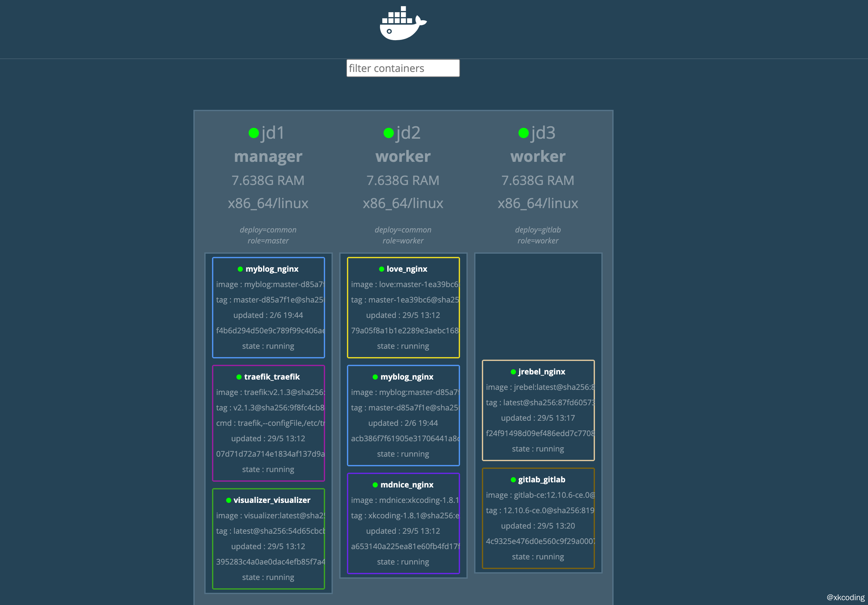Image resolution: width=868 pixels, height=605 pixels.
Task: Click the traefik_traefik green running indicator
Action: (239, 377)
